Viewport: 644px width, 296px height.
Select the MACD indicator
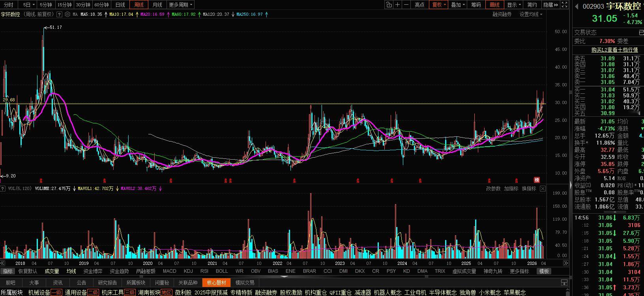click(x=170, y=271)
